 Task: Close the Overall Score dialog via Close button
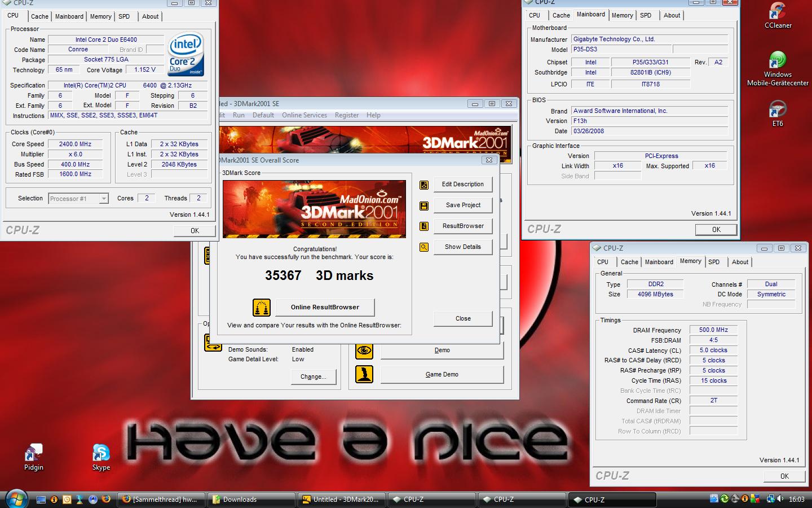tap(463, 319)
